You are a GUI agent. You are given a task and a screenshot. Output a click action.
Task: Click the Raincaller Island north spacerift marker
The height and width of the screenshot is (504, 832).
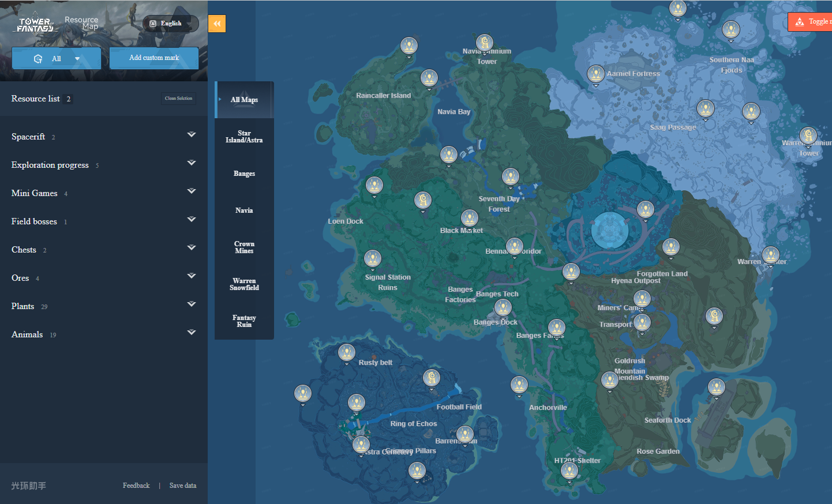tap(409, 46)
